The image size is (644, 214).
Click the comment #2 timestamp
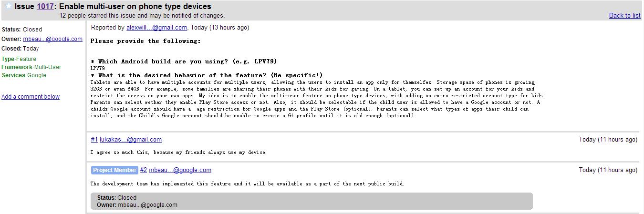point(608,170)
